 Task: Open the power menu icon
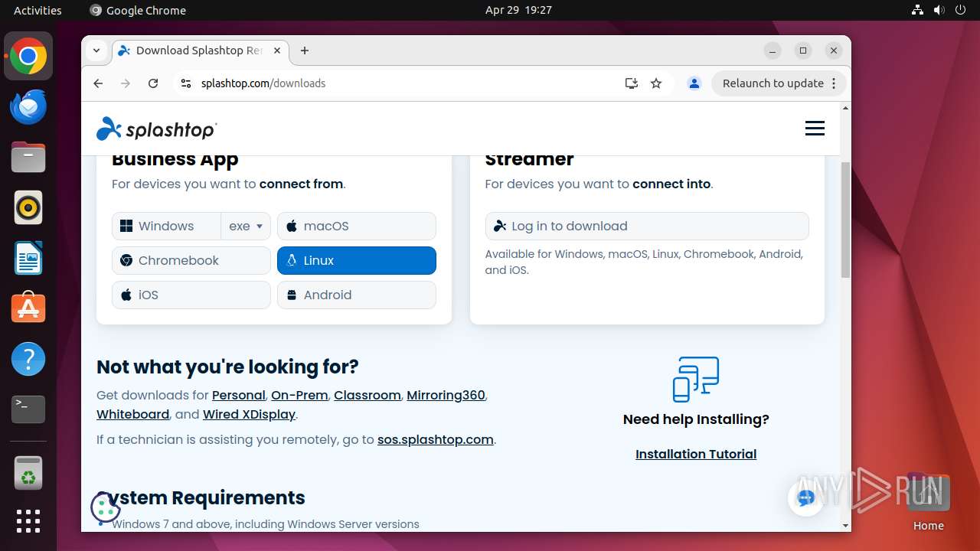pyautogui.click(x=961, y=10)
